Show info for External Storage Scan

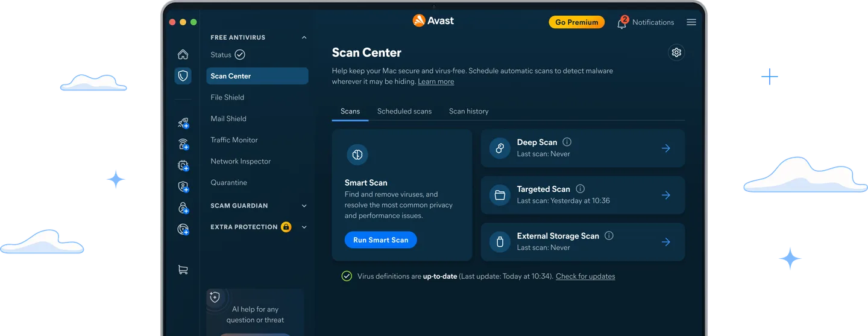[609, 236]
